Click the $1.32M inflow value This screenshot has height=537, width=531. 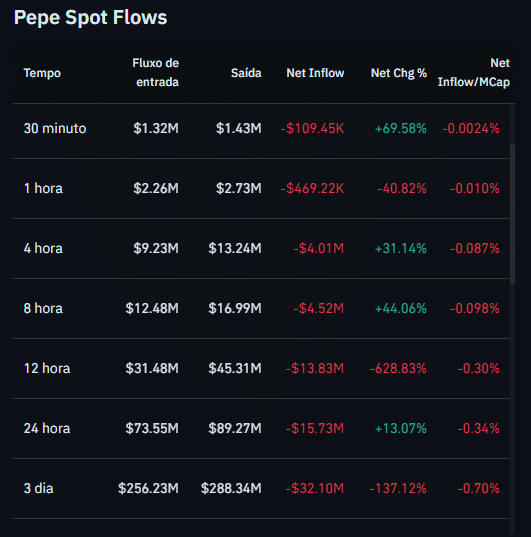[x=156, y=128]
